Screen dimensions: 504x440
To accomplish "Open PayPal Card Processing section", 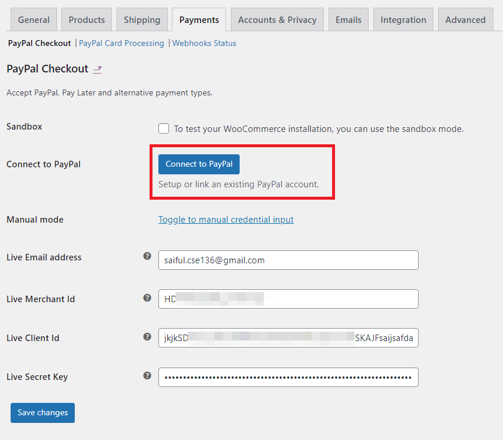I will 121,43.
